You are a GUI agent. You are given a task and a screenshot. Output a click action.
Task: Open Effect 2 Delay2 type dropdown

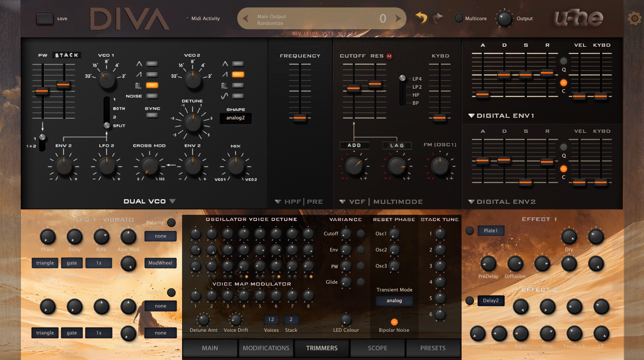[x=491, y=301]
